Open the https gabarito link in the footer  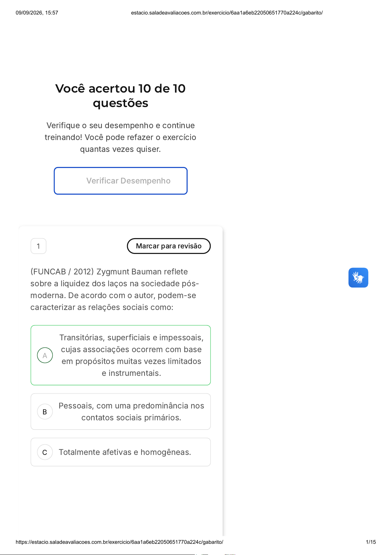point(119,542)
